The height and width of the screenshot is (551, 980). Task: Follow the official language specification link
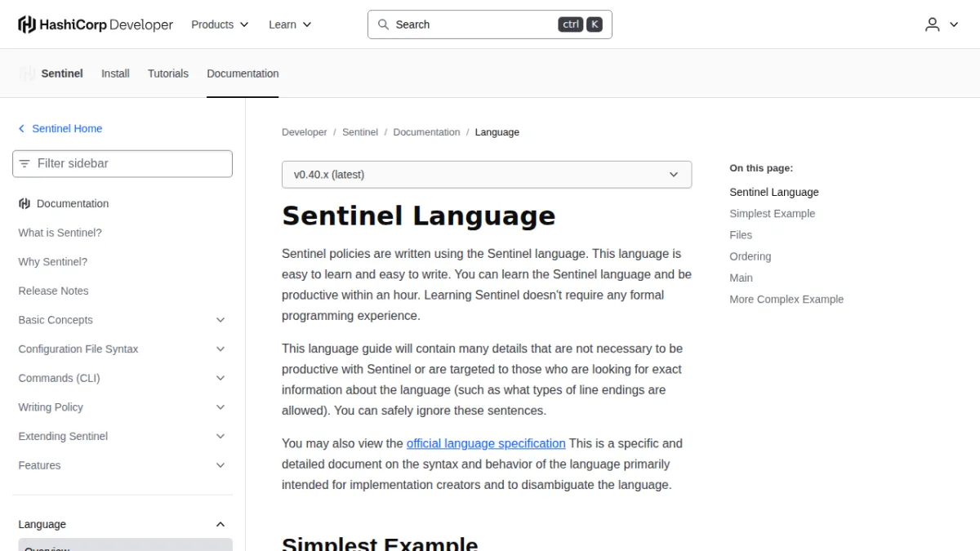coord(486,443)
